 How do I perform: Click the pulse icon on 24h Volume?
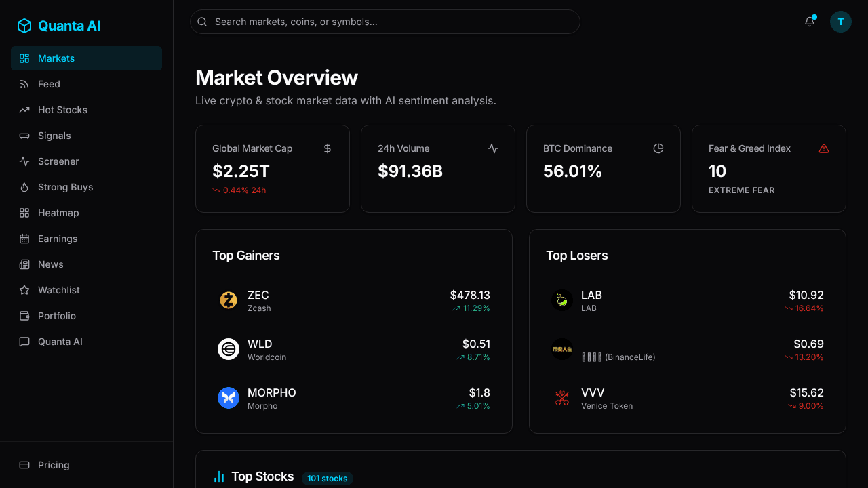[493, 148]
